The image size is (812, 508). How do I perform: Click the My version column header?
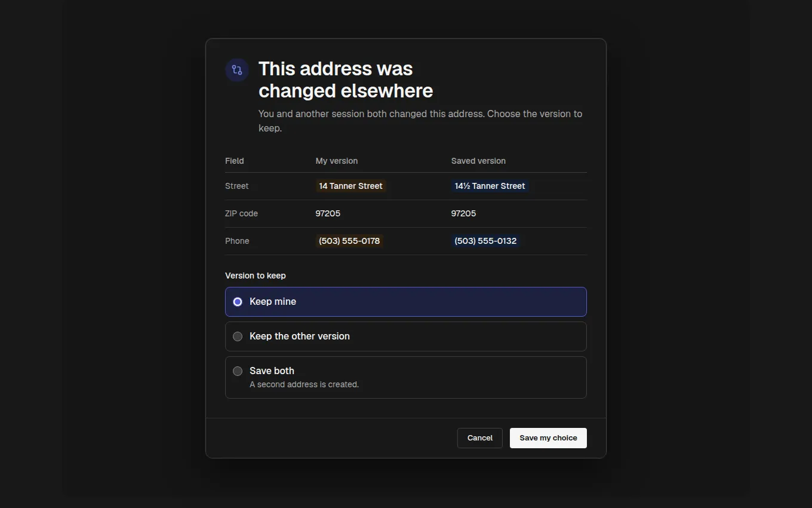337,161
